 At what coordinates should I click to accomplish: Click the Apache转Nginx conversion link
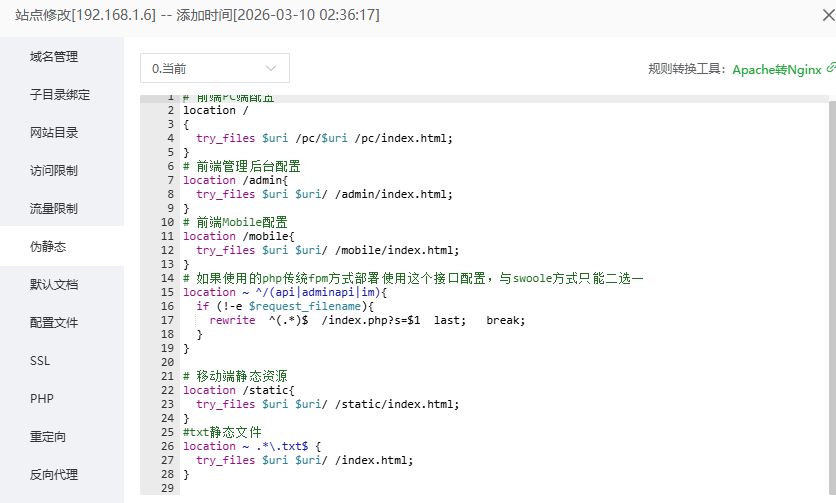(x=776, y=70)
